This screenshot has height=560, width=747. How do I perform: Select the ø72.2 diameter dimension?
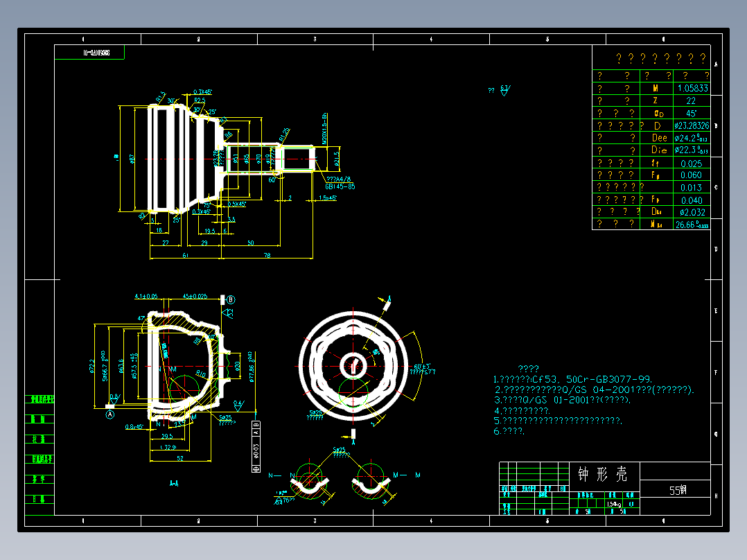point(91,366)
